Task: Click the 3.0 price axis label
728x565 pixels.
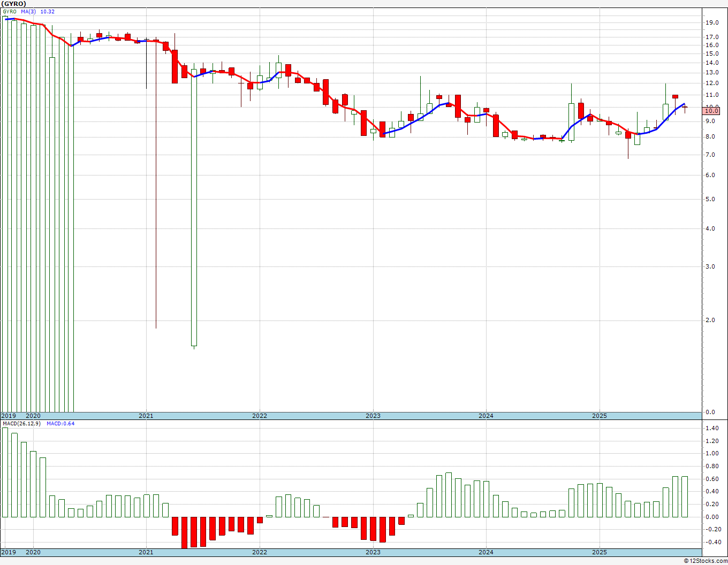Action: [710, 266]
